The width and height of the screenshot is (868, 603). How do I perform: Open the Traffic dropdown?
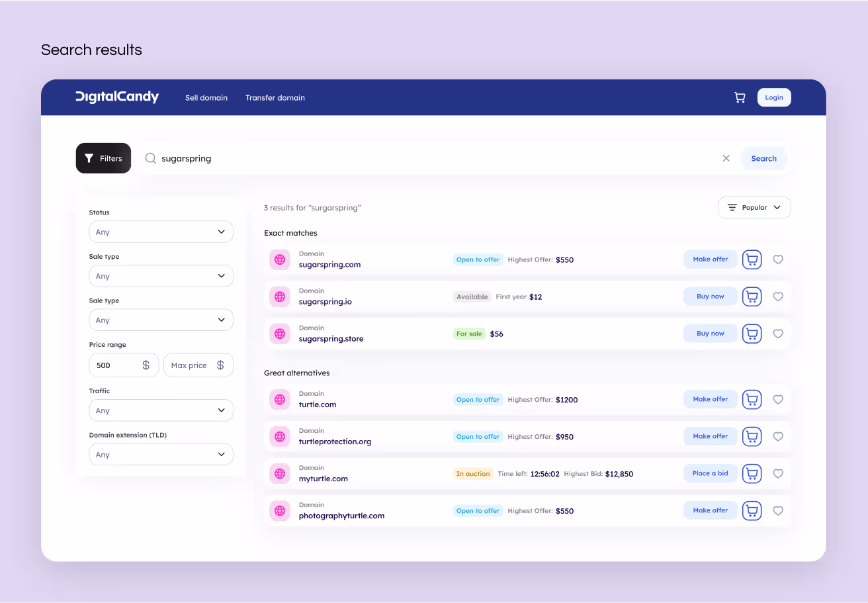(161, 410)
